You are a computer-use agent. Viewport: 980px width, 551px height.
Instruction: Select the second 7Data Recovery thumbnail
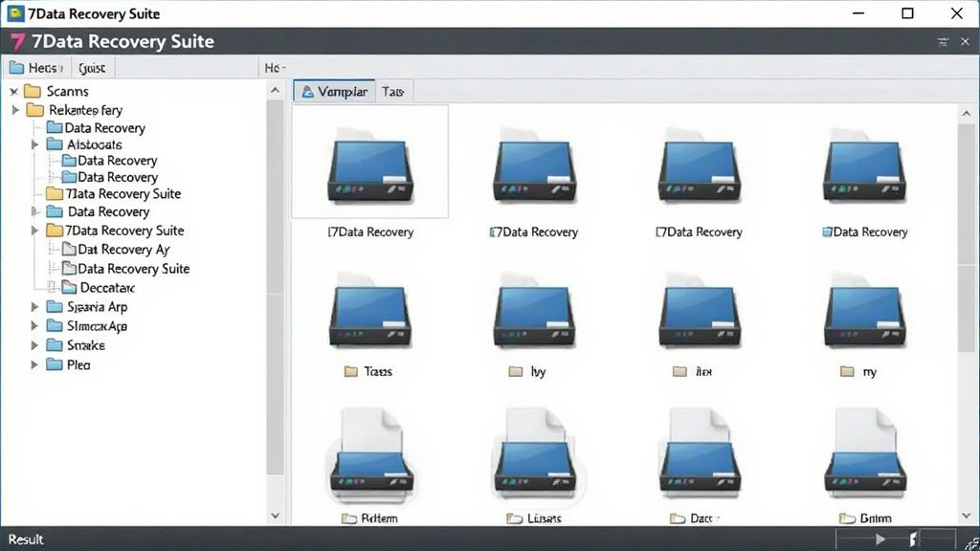[534, 165]
